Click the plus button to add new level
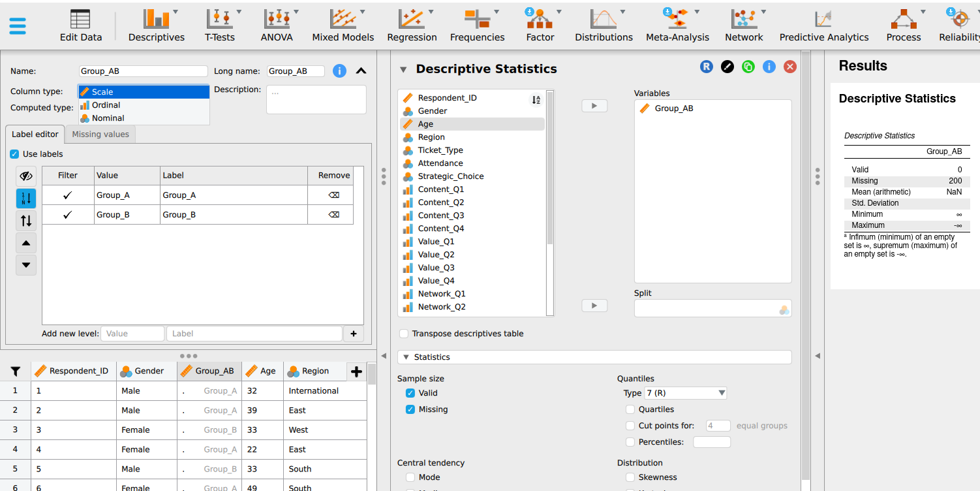The height and width of the screenshot is (491, 980). tap(354, 334)
